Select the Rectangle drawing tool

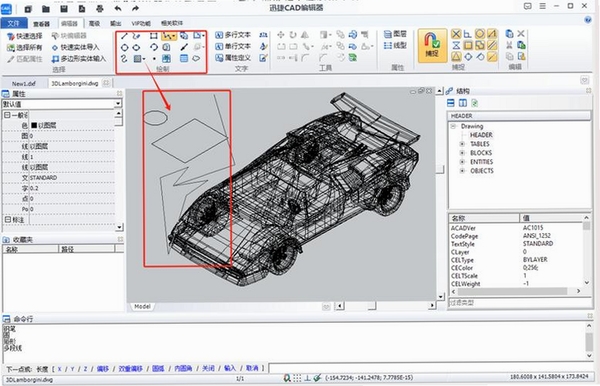[154, 36]
